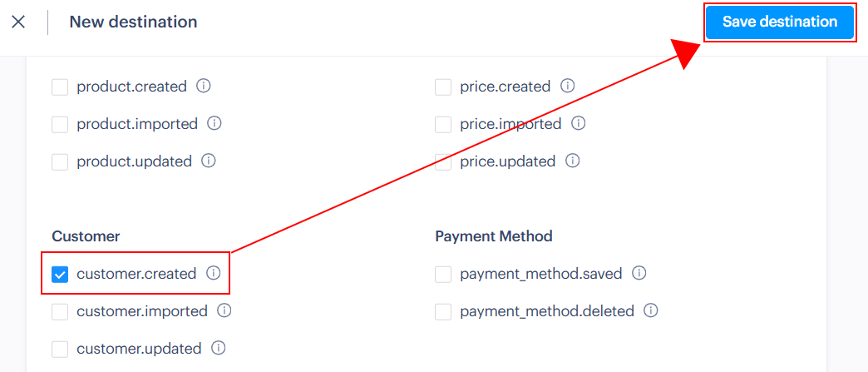Click info icon beside customer.created
The image size is (868, 372).
tap(213, 273)
